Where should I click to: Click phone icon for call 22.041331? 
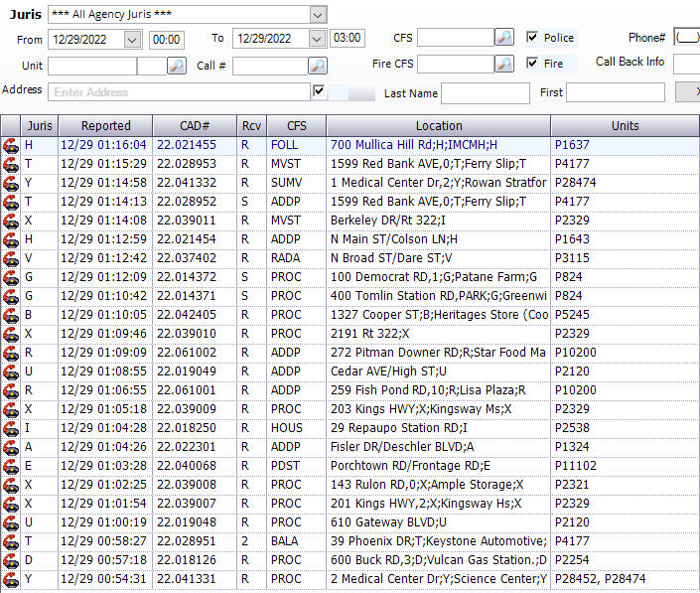[11, 580]
